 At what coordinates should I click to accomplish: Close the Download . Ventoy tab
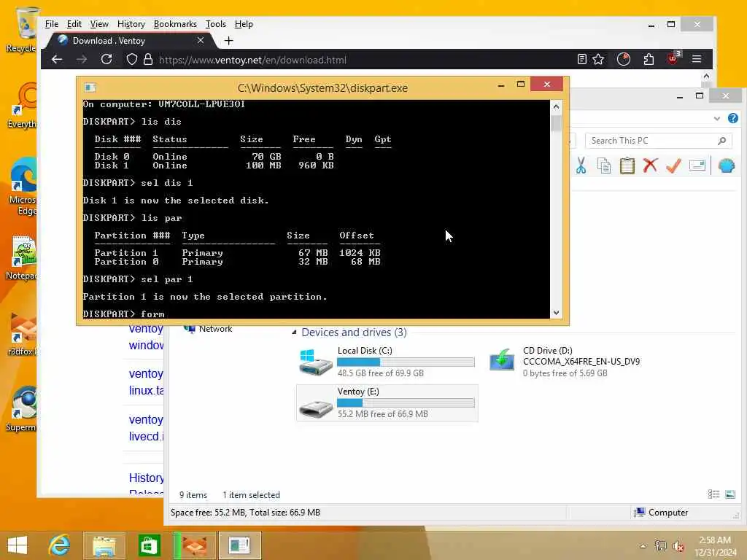pos(201,41)
